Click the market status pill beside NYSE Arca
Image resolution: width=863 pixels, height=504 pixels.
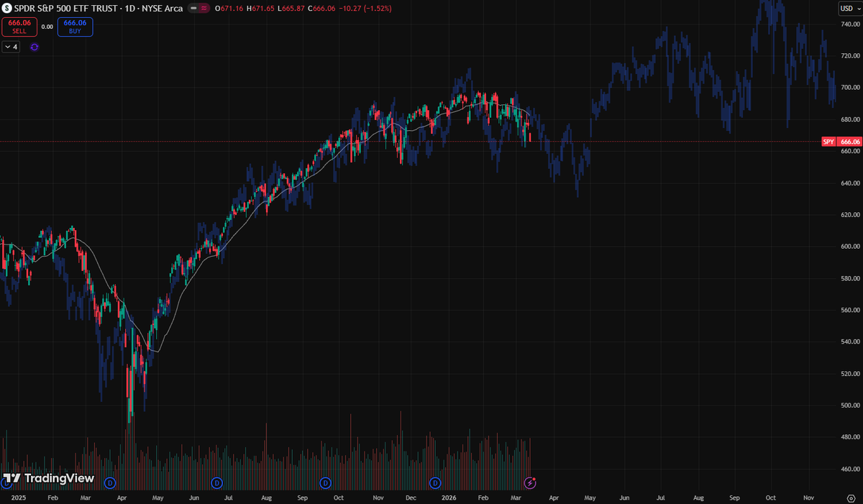pyautogui.click(x=198, y=8)
